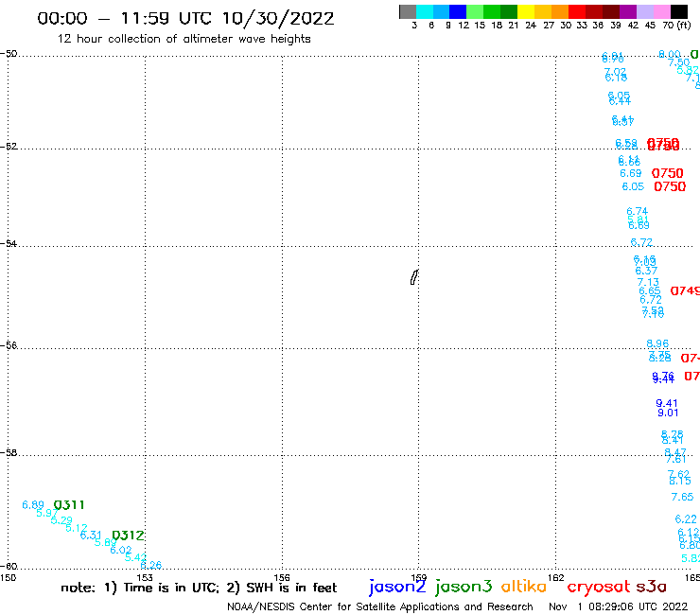Click the '156' longitude axis label
This screenshot has width=700, height=615.
[x=282, y=577]
